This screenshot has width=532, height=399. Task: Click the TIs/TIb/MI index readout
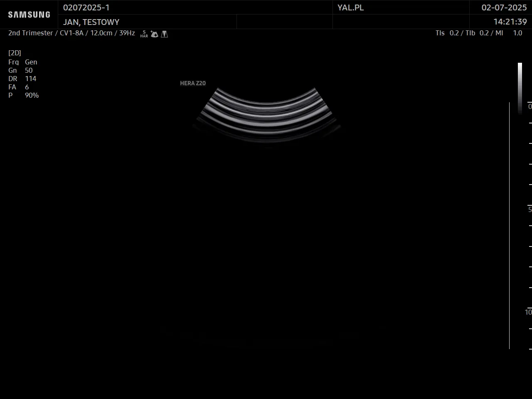[x=478, y=33]
